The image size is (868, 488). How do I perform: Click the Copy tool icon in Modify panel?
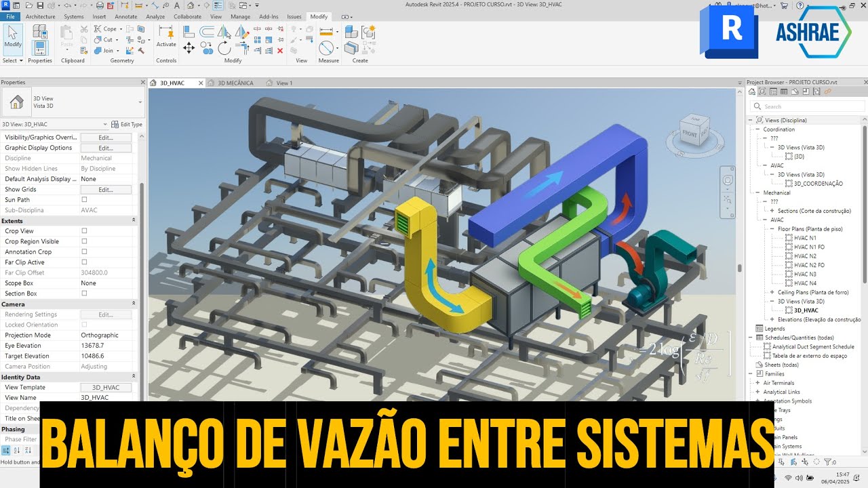click(x=208, y=48)
